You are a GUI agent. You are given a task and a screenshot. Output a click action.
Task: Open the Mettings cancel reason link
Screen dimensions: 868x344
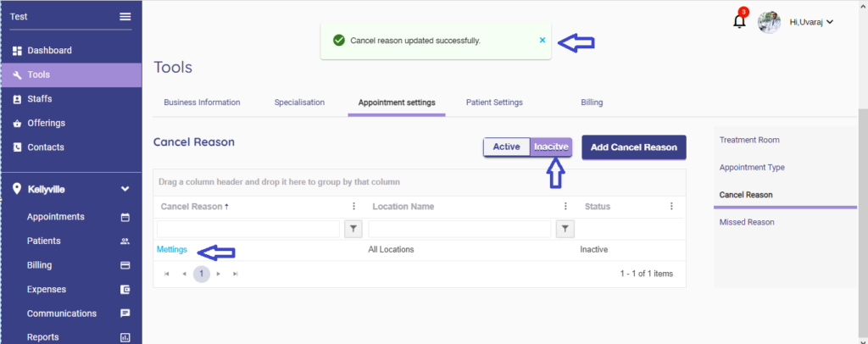pos(172,250)
